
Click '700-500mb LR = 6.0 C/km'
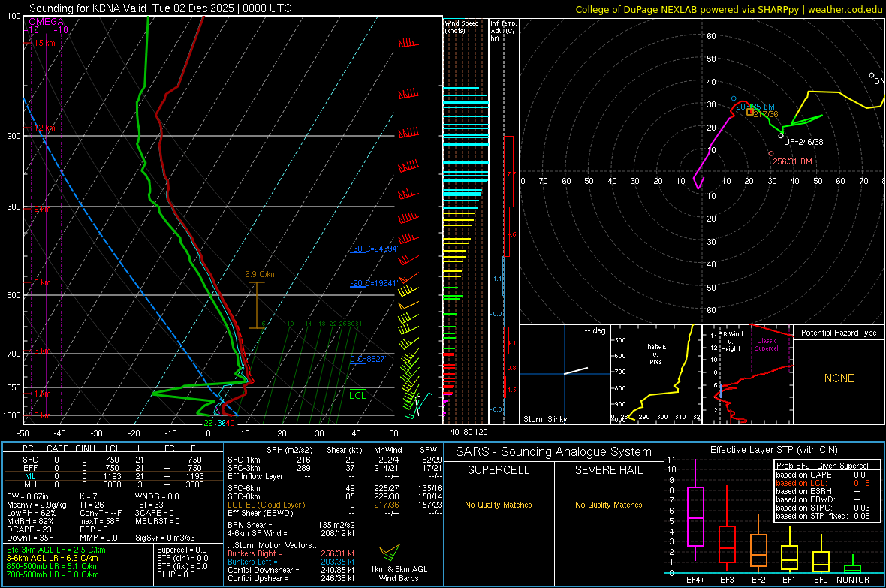pos(53,574)
